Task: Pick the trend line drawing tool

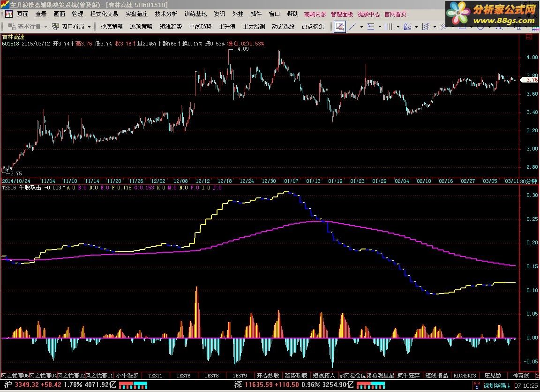Action: pyautogui.click(x=352, y=27)
